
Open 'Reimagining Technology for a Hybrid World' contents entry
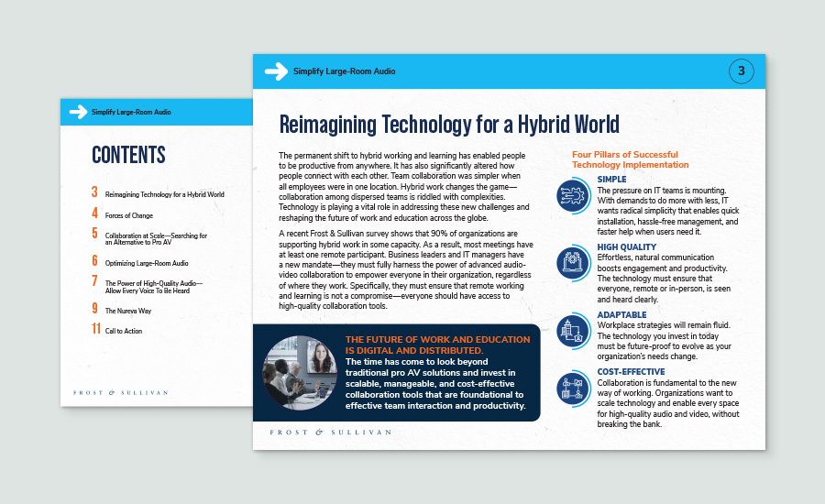pyautogui.click(x=164, y=194)
